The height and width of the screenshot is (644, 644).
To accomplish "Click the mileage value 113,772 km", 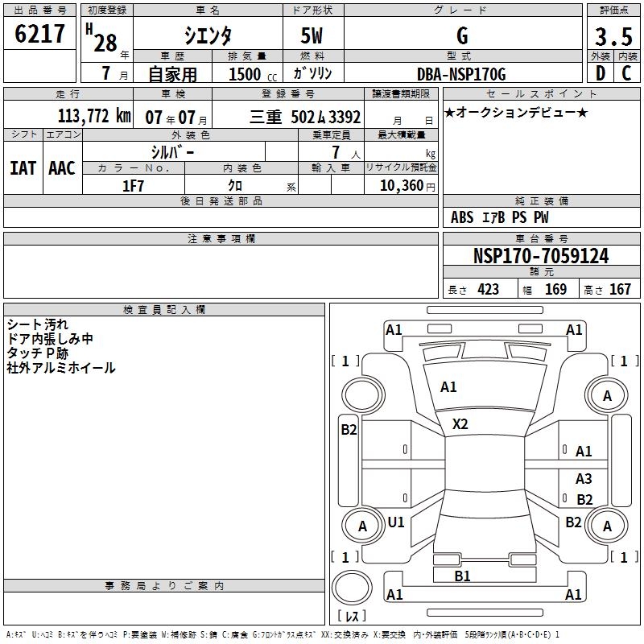I will [x=94, y=116].
